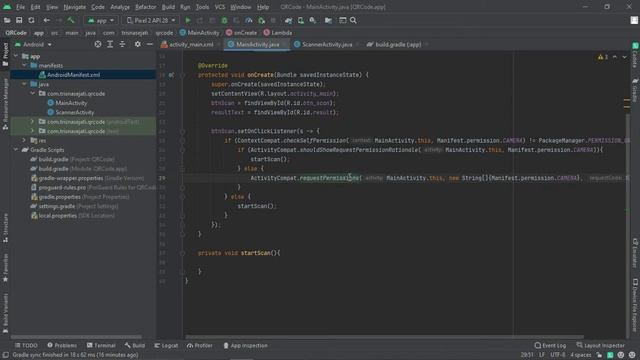Open Project panel settings gear
640x360 pixels.
click(x=138, y=44)
